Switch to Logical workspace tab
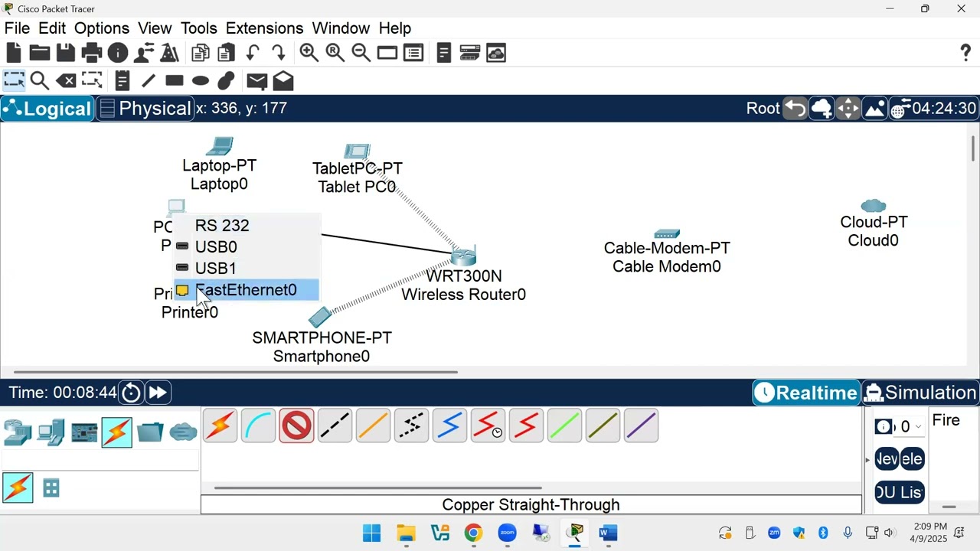Image resolution: width=980 pixels, height=551 pixels. coord(47,109)
